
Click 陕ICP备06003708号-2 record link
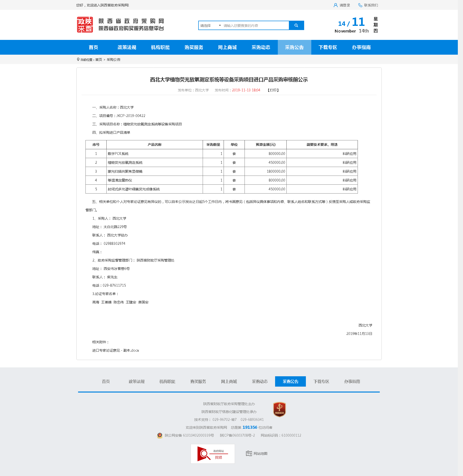(x=237, y=435)
